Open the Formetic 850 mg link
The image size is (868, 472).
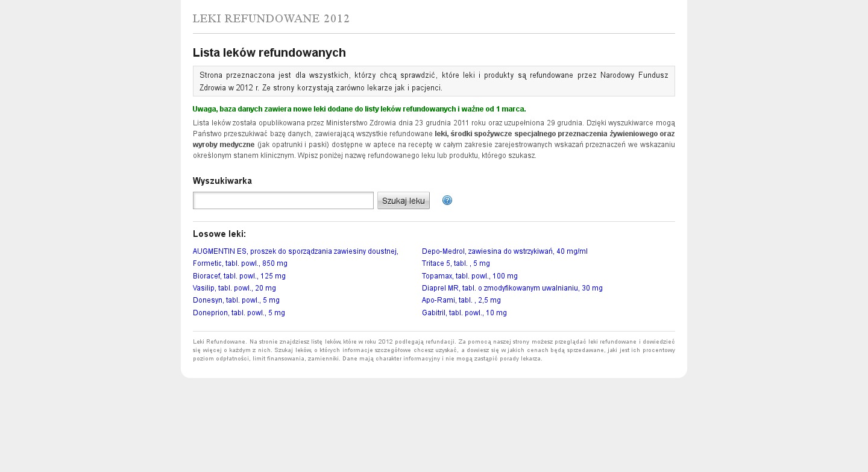(x=240, y=263)
